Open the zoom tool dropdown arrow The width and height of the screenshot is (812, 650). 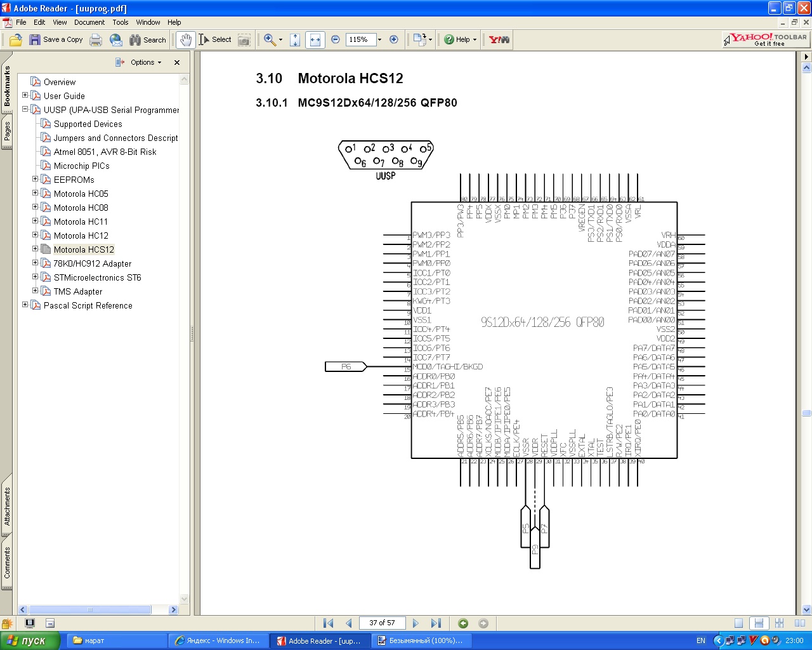click(x=280, y=40)
